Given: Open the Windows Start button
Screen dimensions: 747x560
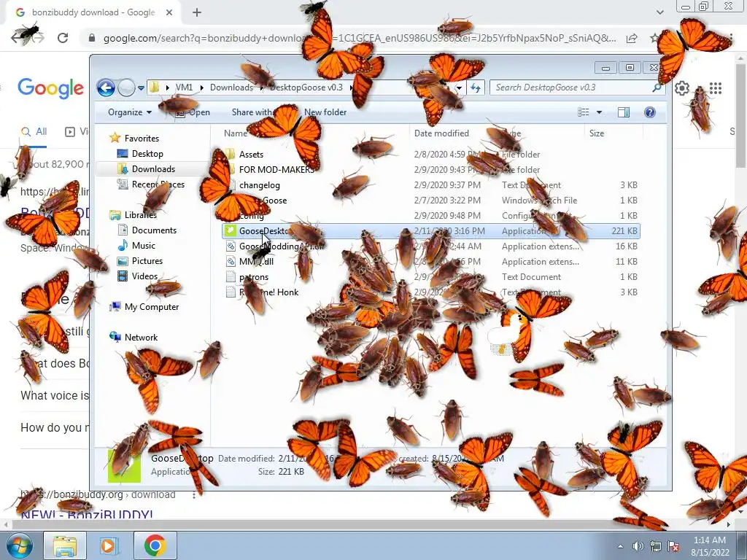Looking at the screenshot, I should coord(19,545).
